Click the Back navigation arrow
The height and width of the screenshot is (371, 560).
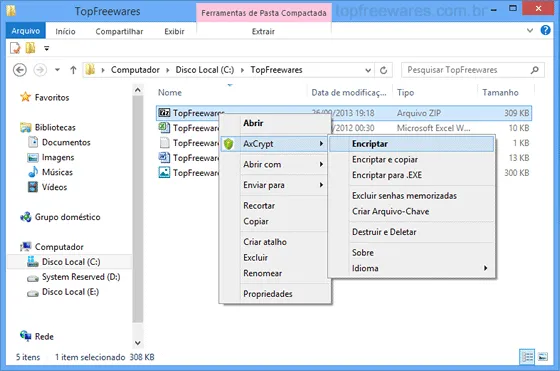point(20,70)
